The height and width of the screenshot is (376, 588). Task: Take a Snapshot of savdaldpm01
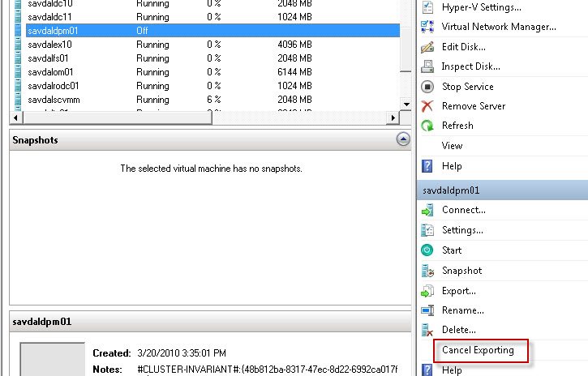[462, 271]
